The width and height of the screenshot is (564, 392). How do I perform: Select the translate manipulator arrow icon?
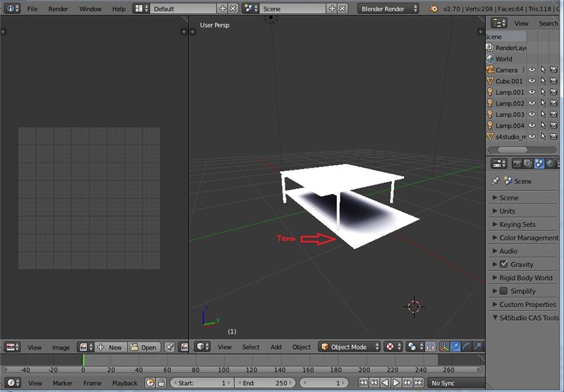tap(456, 347)
